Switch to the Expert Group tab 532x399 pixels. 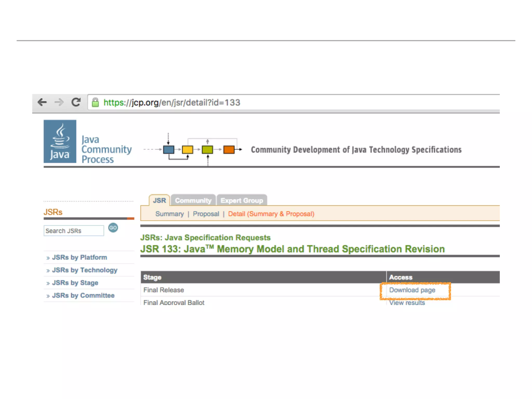pyautogui.click(x=242, y=201)
